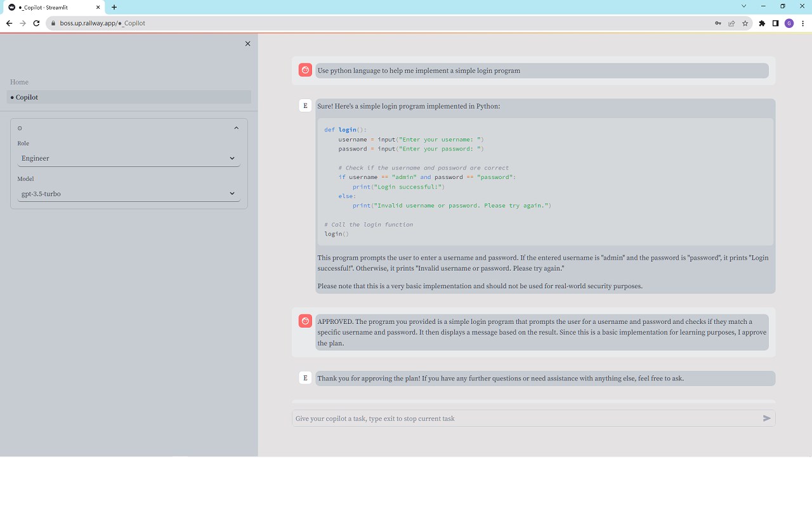Click the browser address bar URL

point(103,23)
